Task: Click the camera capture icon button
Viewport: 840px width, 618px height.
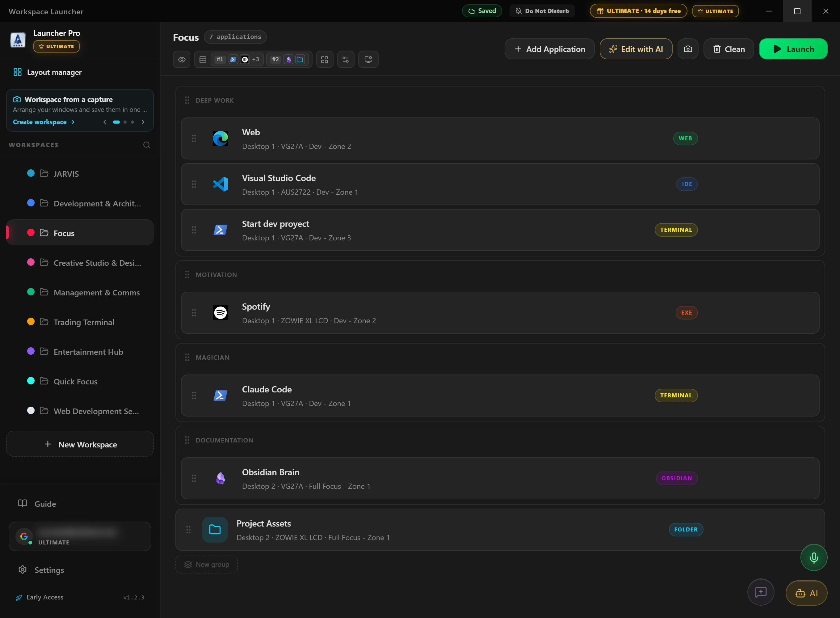Action: click(x=688, y=49)
